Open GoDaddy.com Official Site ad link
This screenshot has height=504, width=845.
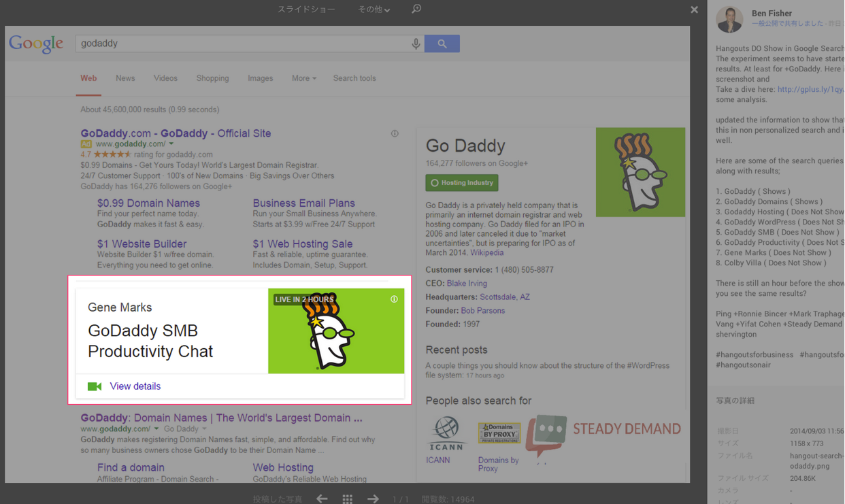tap(176, 133)
